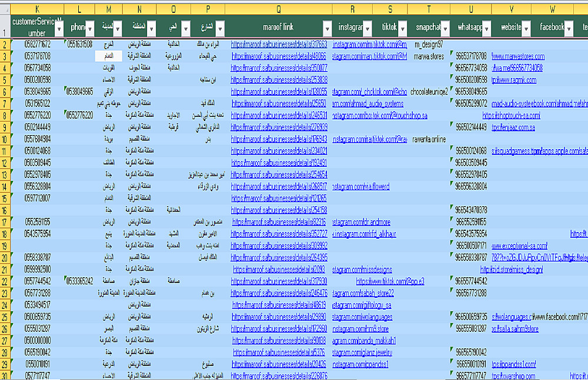Select phone cell 0551631508

tap(79, 44)
